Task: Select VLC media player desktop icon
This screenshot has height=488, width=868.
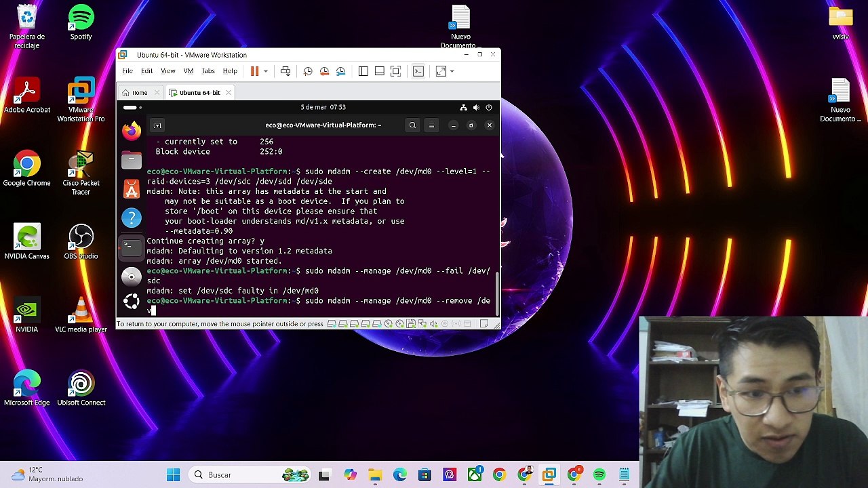Action: point(81,315)
